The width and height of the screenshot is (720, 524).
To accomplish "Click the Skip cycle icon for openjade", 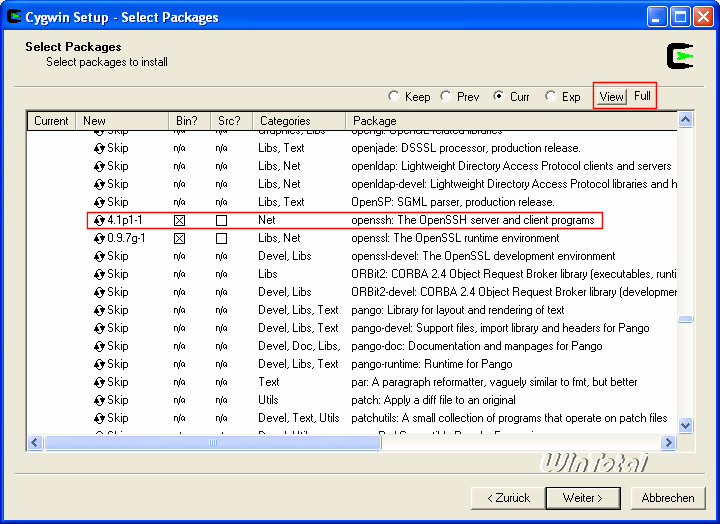I will pos(99,148).
